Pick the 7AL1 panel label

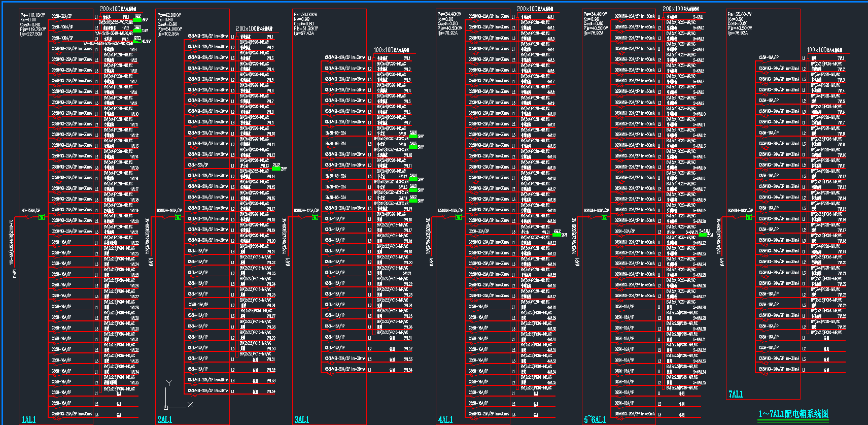[736, 394]
